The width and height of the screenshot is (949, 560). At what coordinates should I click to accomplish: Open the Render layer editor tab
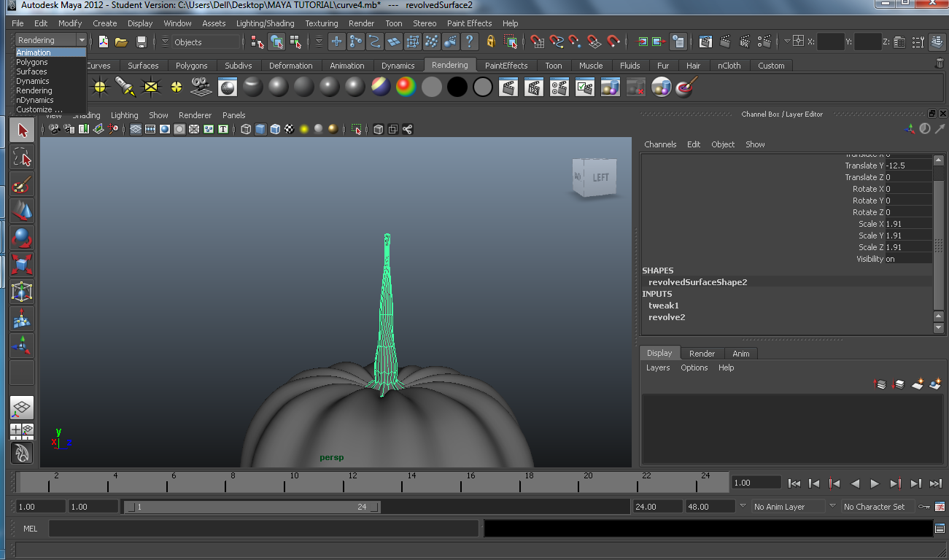click(x=702, y=354)
